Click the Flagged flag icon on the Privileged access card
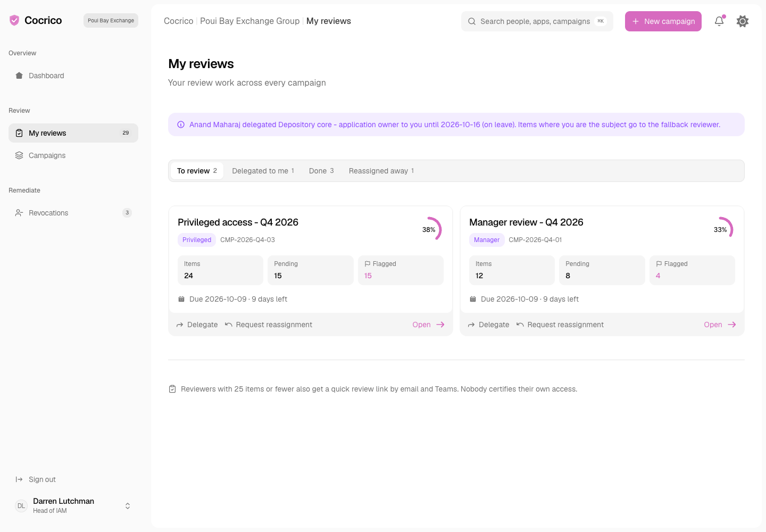This screenshot has height=532, width=766. (368, 264)
